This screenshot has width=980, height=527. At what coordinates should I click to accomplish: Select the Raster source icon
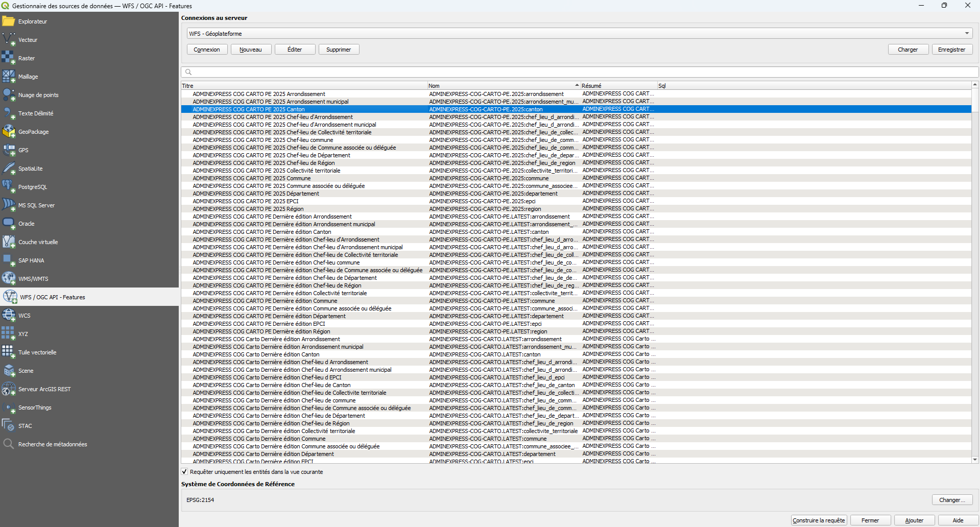pos(9,58)
